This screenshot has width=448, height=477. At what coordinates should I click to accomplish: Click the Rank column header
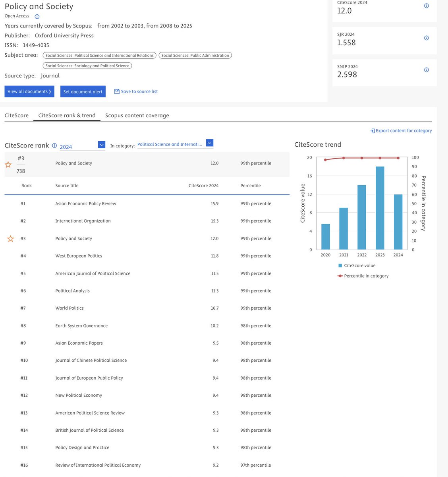27,186
